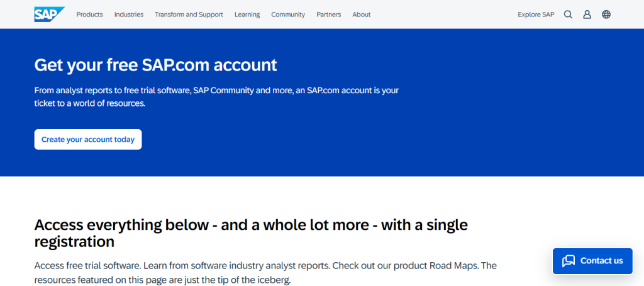Click the Access everything below heading

click(x=251, y=233)
